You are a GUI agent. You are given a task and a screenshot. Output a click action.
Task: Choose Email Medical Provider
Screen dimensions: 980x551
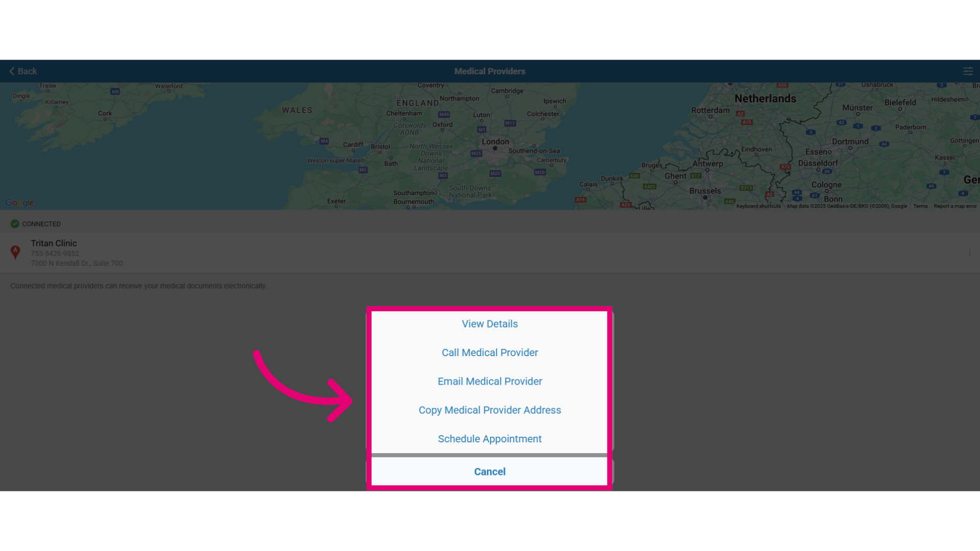pos(489,381)
